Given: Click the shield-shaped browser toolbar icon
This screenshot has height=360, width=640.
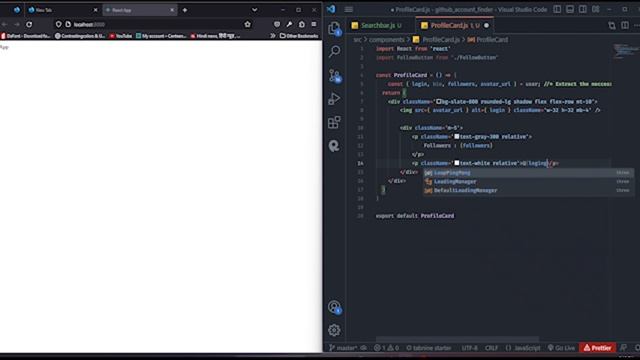Looking at the screenshot, I should point(277,24).
